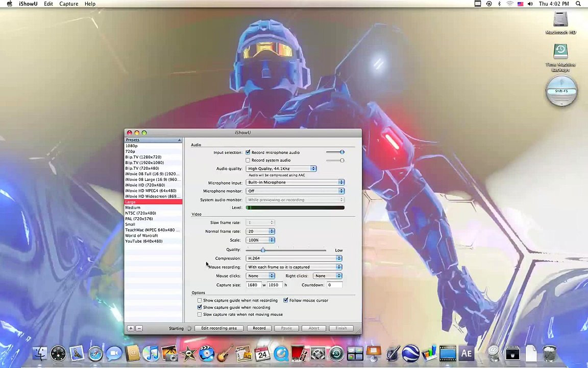Image resolution: width=588 pixels, height=368 pixels.
Task: Click the microphone audio volume slider
Action: click(x=335, y=152)
